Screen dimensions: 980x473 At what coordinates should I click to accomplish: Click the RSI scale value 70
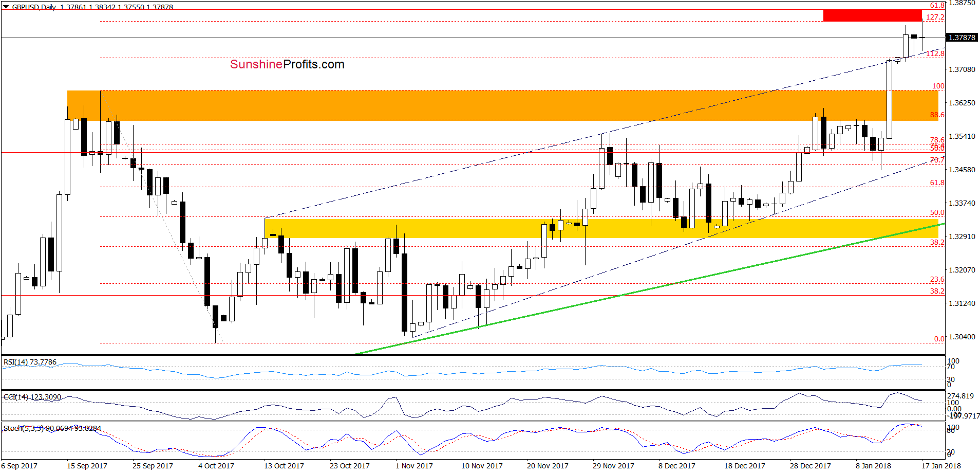coord(951,367)
